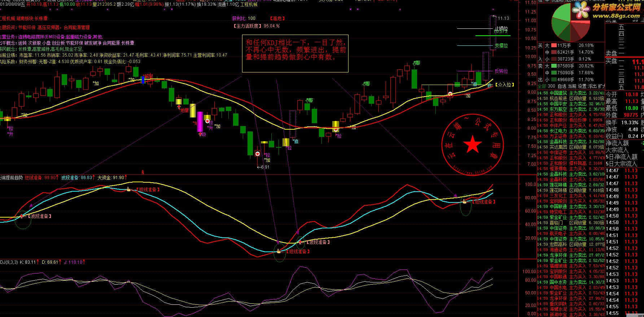This screenshot has height=317, width=644.
Task: Click dark green swatch for 卖出 小 49668手
Action: click(554, 80)
